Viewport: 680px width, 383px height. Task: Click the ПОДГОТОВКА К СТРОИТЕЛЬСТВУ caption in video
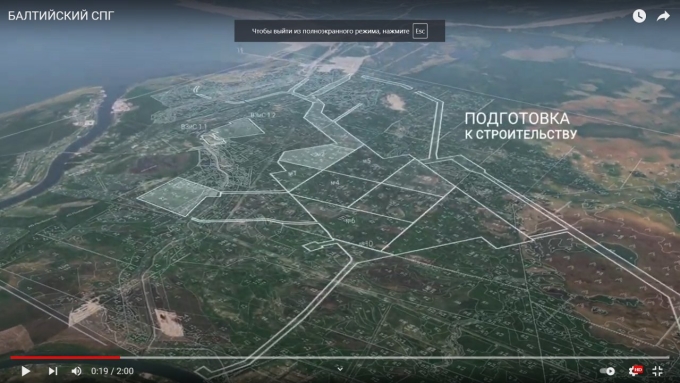520,126
